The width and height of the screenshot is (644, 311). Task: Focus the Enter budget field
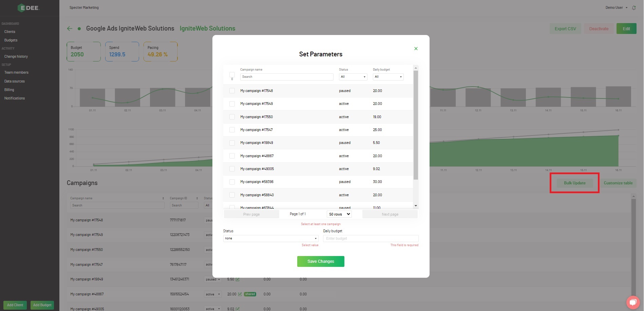click(371, 238)
